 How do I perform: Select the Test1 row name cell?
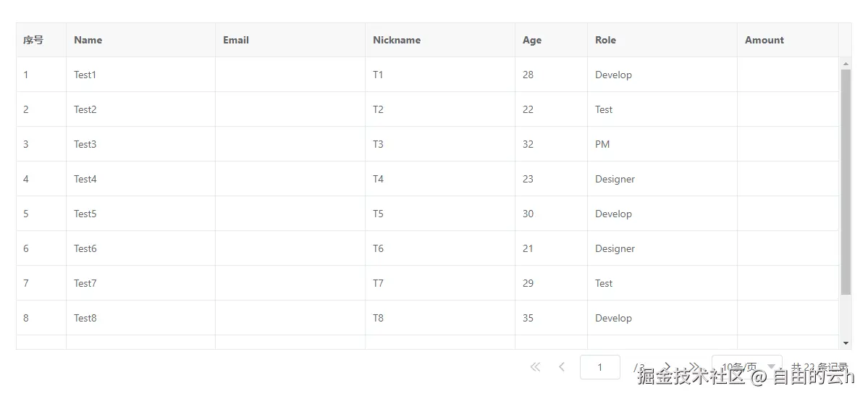pyautogui.click(x=85, y=75)
